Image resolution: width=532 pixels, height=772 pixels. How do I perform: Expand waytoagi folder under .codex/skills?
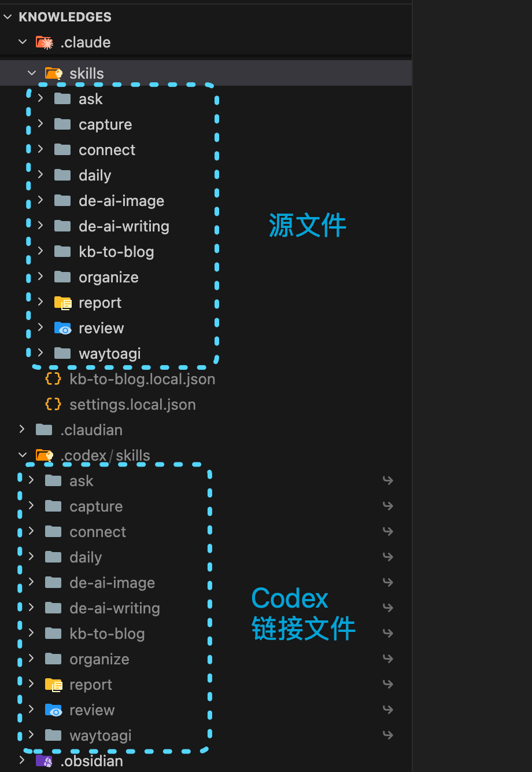coord(31,736)
